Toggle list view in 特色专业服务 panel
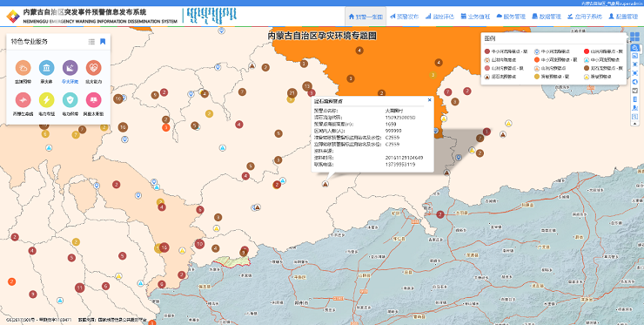The width and height of the screenshot is (644, 325). 91,42
